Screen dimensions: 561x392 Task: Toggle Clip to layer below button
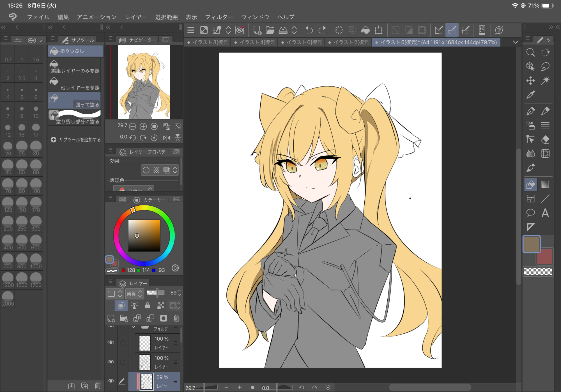point(121,306)
